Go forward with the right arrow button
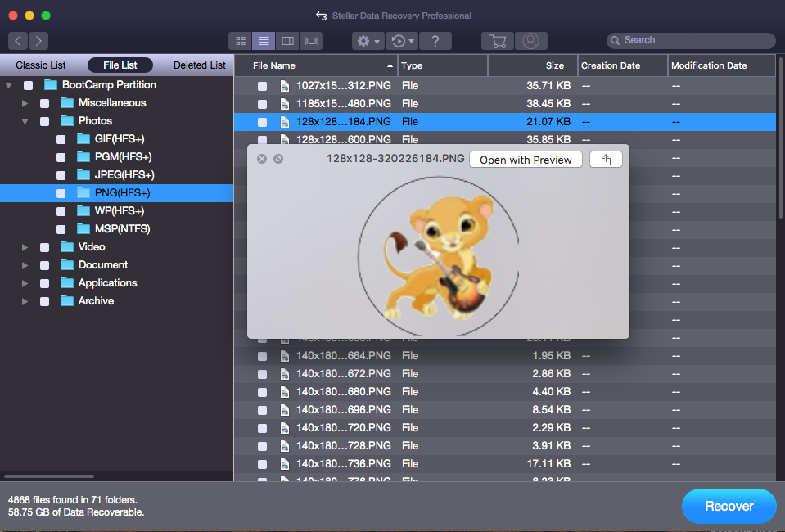Viewport: 785px width, 532px height. tap(38, 41)
